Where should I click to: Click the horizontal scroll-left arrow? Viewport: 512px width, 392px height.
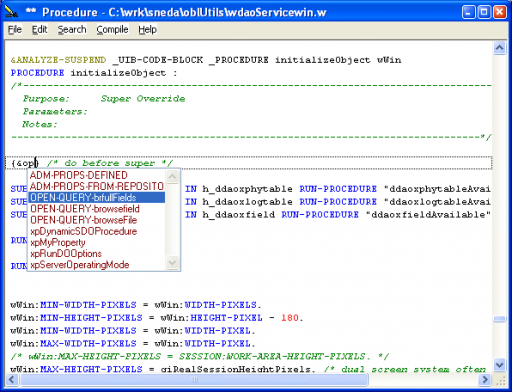(12, 379)
